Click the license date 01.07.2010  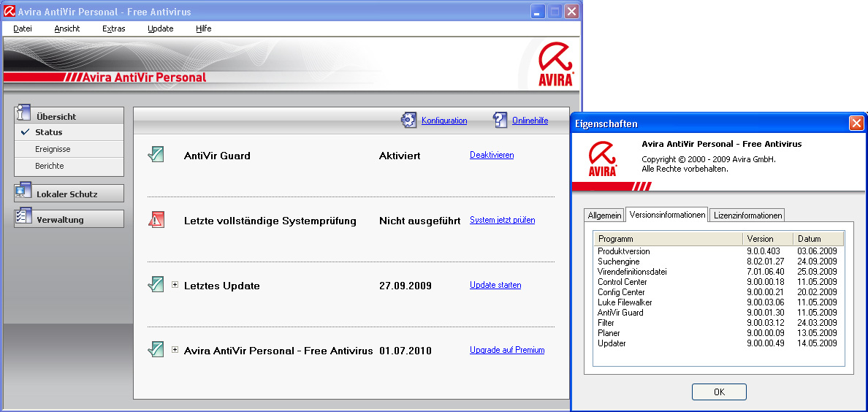406,351
